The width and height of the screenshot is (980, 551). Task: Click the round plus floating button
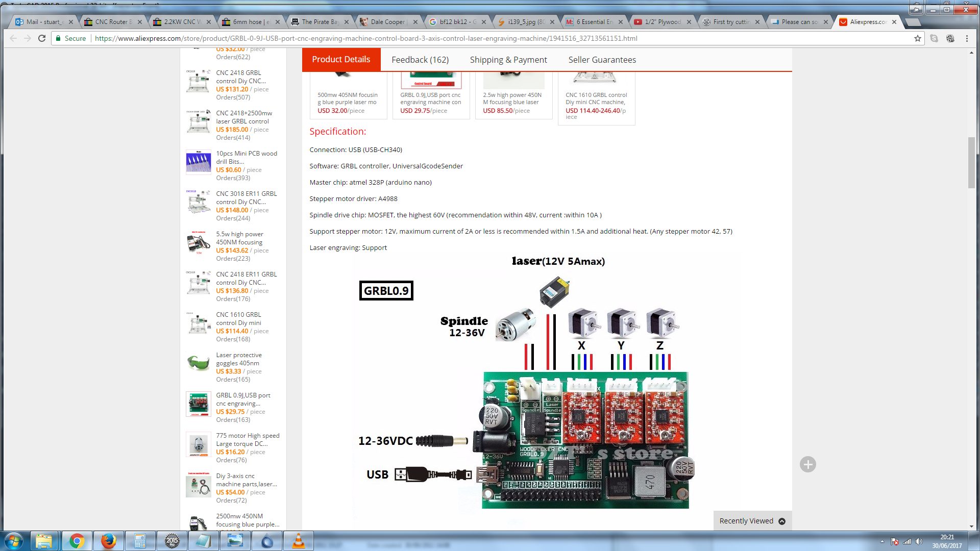(807, 464)
